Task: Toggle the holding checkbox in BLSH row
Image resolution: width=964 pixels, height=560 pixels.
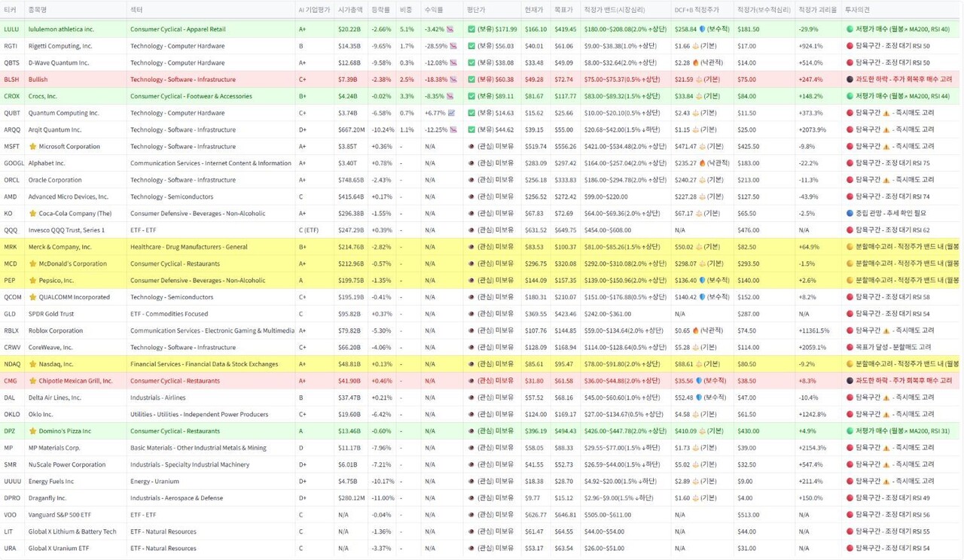Action: pos(471,80)
